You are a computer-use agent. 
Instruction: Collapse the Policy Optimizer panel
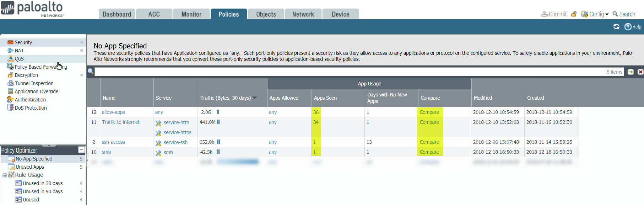[x=81, y=150]
